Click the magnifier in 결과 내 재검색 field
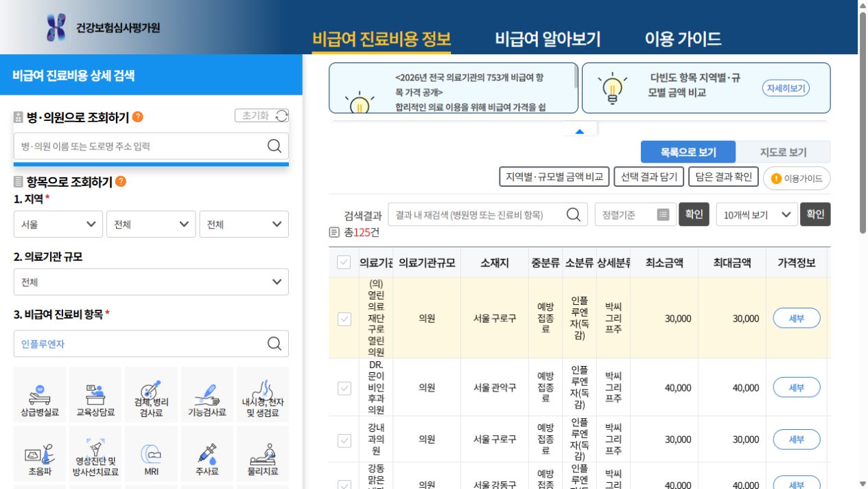The height and width of the screenshot is (489, 868). tap(574, 214)
